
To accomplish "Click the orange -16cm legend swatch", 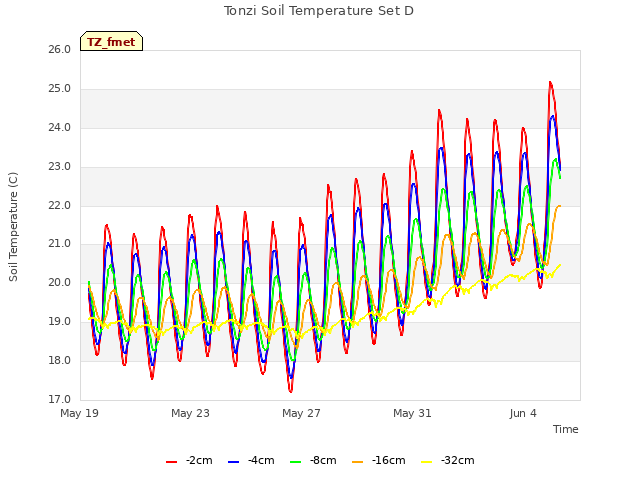I will (358, 462).
